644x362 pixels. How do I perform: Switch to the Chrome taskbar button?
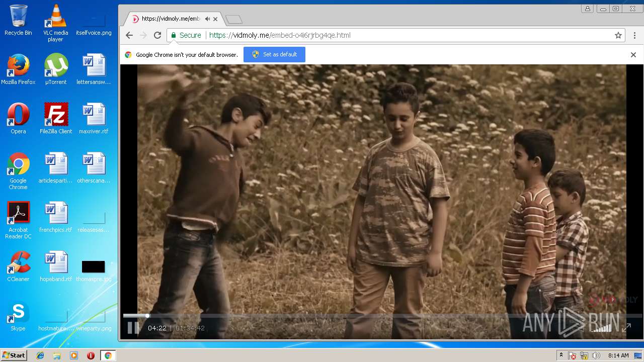pos(108,355)
